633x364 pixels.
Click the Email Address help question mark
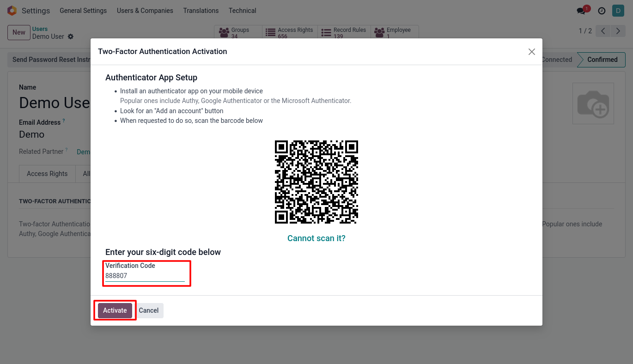(64, 121)
